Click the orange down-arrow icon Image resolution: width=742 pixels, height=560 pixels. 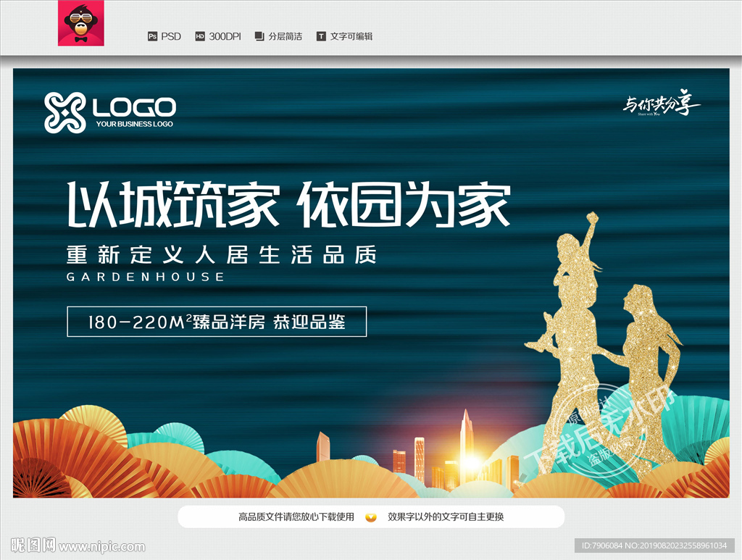tap(371, 517)
